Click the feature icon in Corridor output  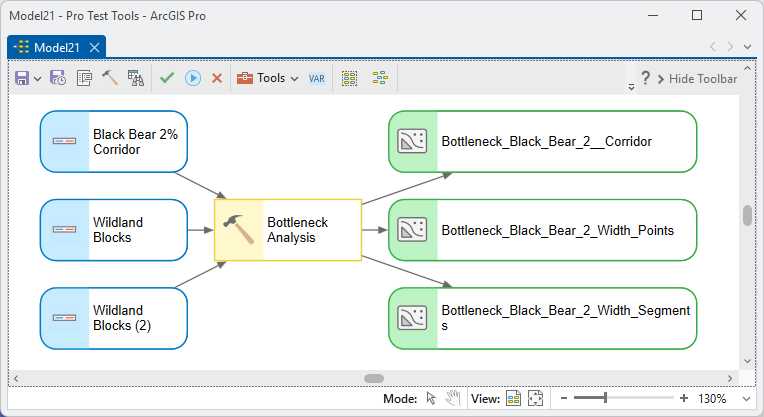point(412,141)
